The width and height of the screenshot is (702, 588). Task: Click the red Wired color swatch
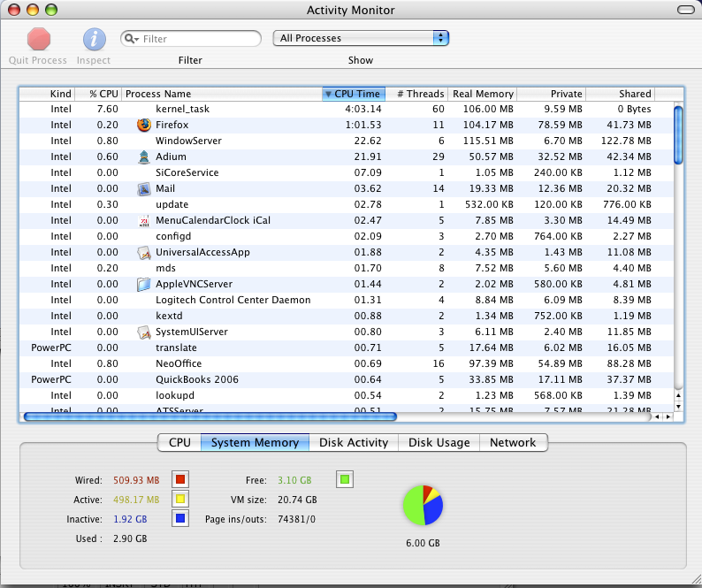pos(180,479)
